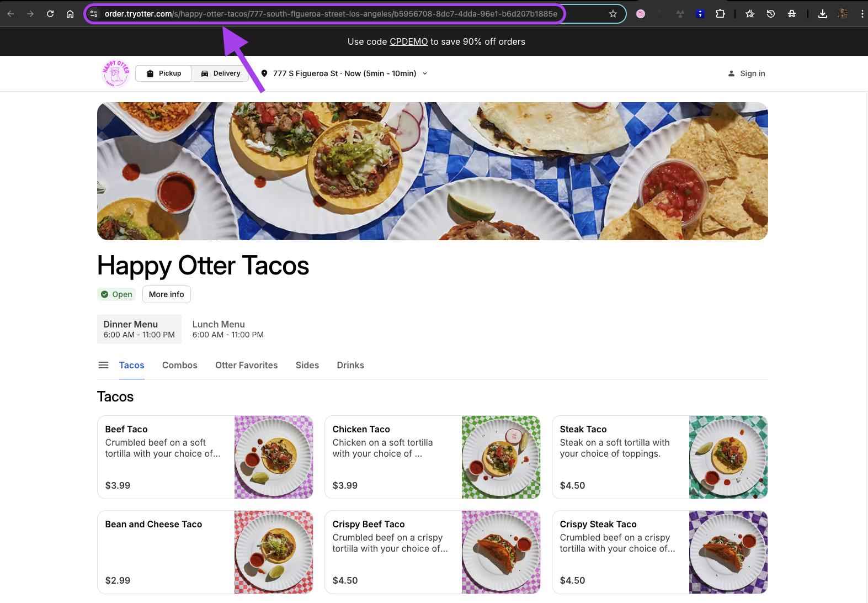Open the dark moon extension icon
868x603 pixels.
point(661,14)
